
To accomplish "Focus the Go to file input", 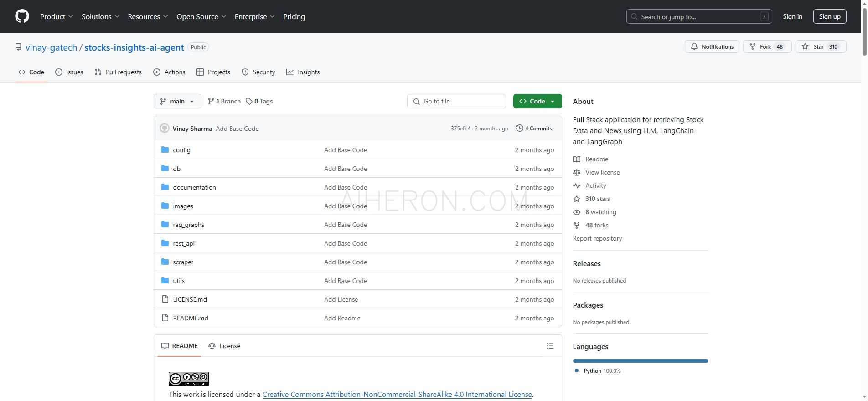I will click(x=456, y=101).
